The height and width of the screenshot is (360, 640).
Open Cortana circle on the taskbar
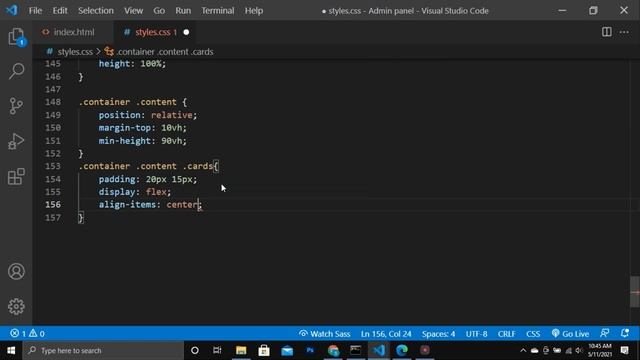pyautogui.click(x=195, y=350)
